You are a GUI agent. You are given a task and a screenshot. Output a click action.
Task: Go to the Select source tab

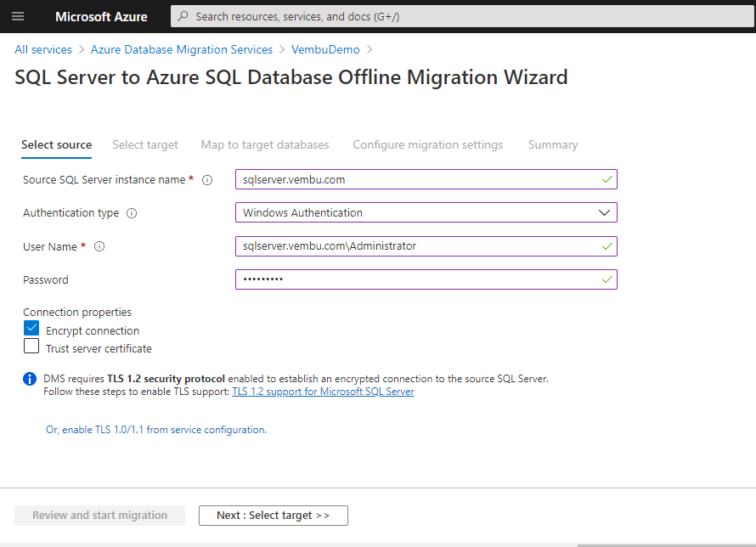click(56, 145)
